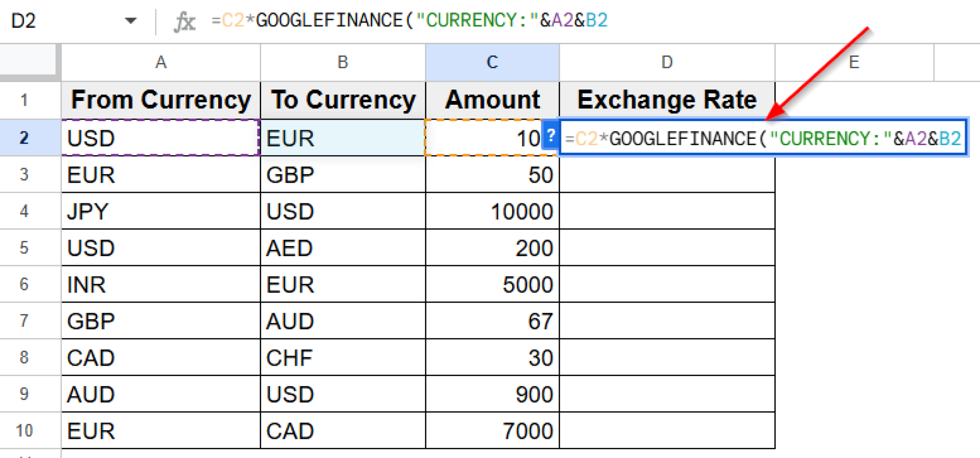The height and width of the screenshot is (458, 980).
Task: Open the Name Box dropdown arrow
Action: tap(130, 20)
